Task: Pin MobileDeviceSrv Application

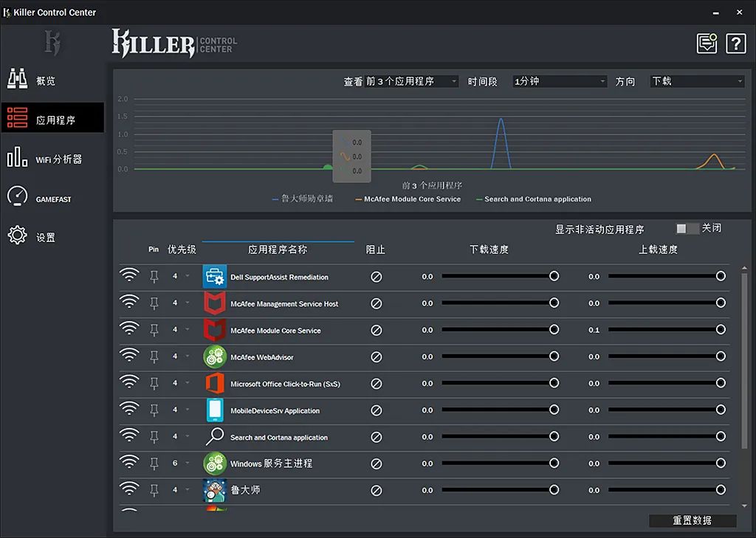Action: point(154,410)
